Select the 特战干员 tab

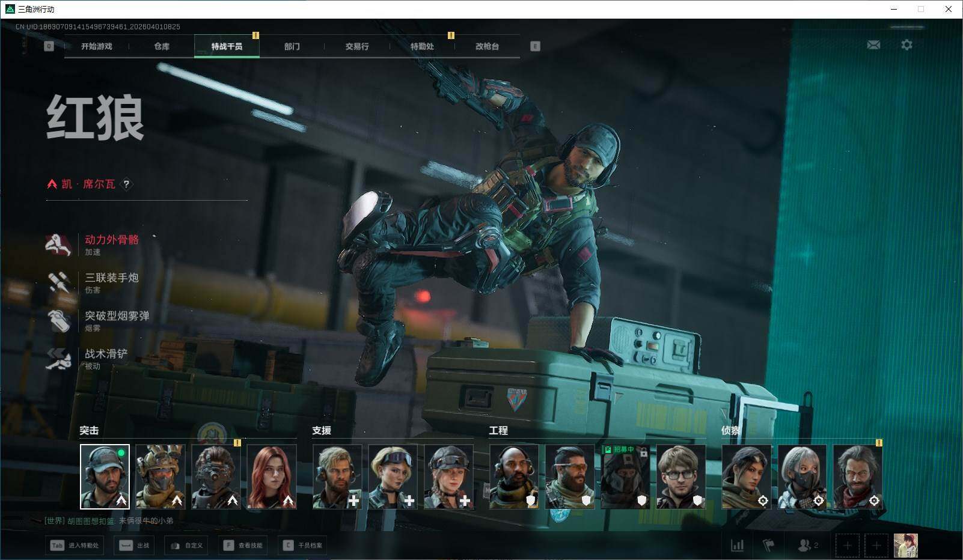[x=227, y=46]
